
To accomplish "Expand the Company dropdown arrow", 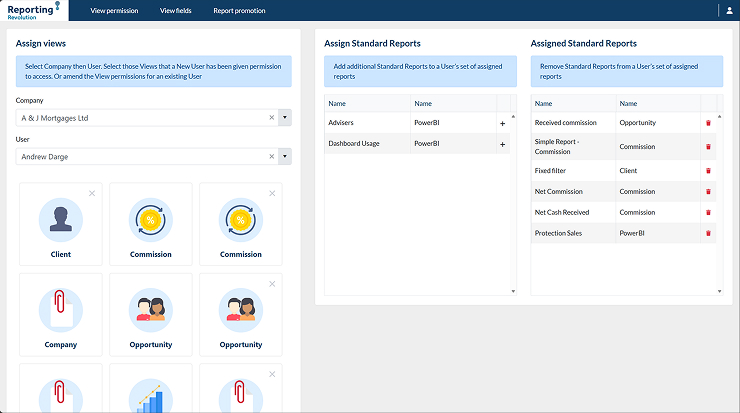I will pyautogui.click(x=285, y=118).
